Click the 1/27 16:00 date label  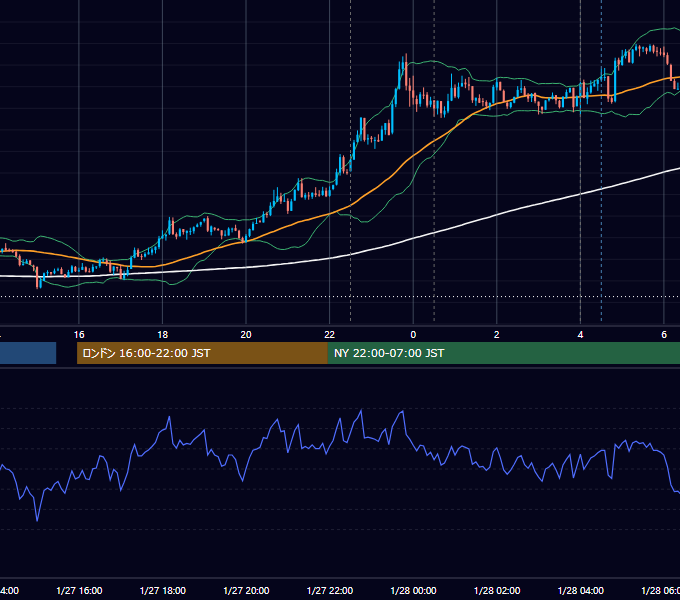coord(79,590)
